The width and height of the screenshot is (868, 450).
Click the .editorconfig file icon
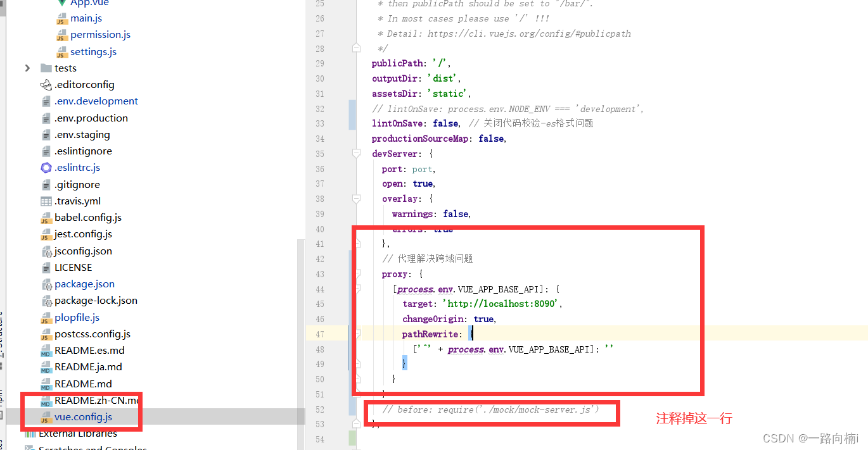(x=46, y=85)
